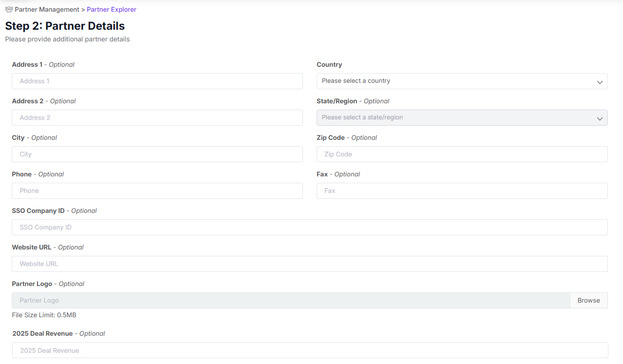Open the country picker showing 'Please select a country'

pyautogui.click(x=462, y=81)
